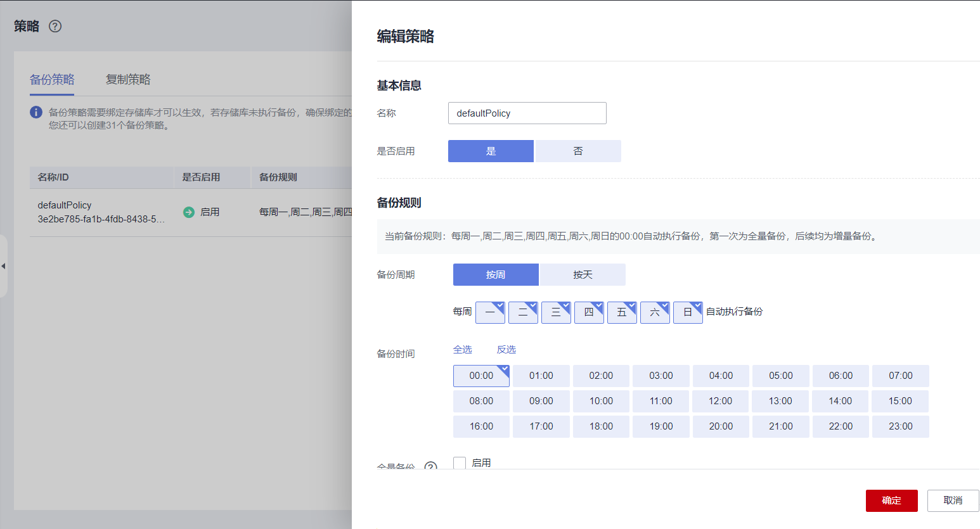The image size is (980, 529).
Task: Select the 12:00 backup time slot
Action: (721, 401)
